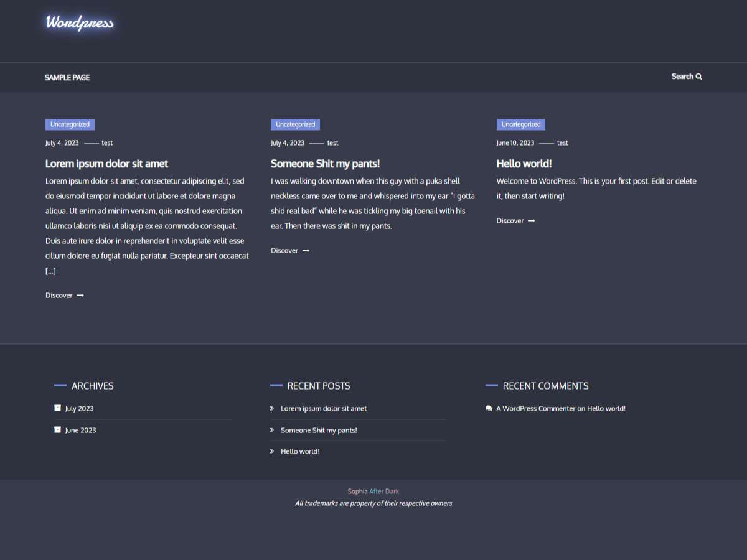Click the archive icon beside July 2023
Image resolution: width=747 pixels, height=560 pixels.
click(x=58, y=408)
